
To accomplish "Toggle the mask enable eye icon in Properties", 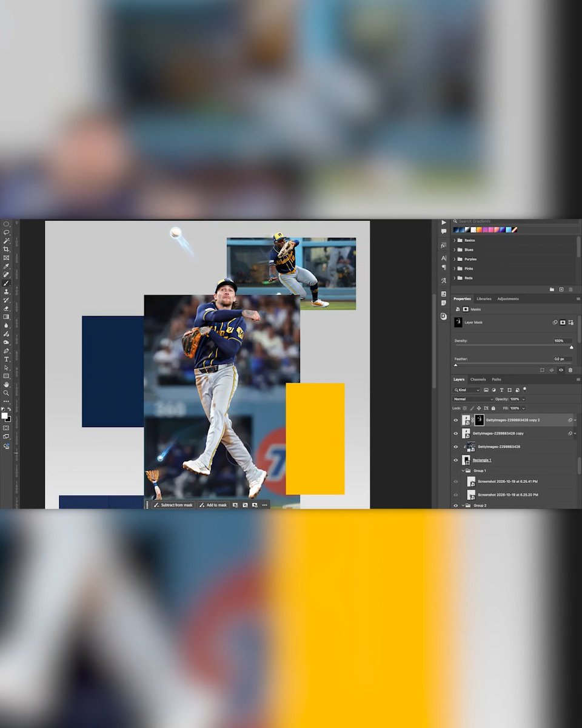I will [x=561, y=370].
